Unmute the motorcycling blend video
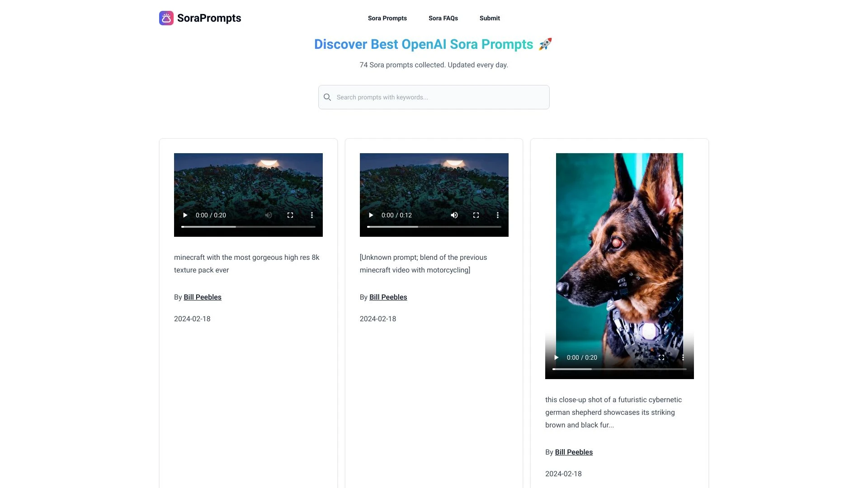Screen dimensions: 868x488 pyautogui.click(x=454, y=215)
